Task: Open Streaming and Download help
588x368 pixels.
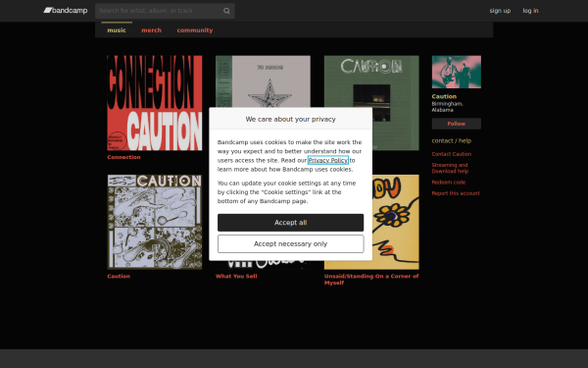Action: click(450, 168)
